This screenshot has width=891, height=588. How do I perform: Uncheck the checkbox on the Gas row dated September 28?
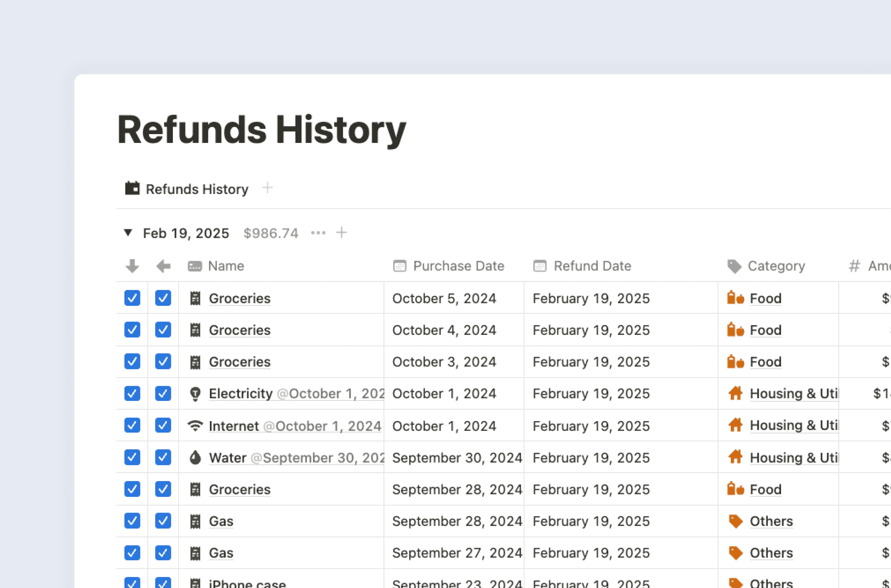click(132, 521)
